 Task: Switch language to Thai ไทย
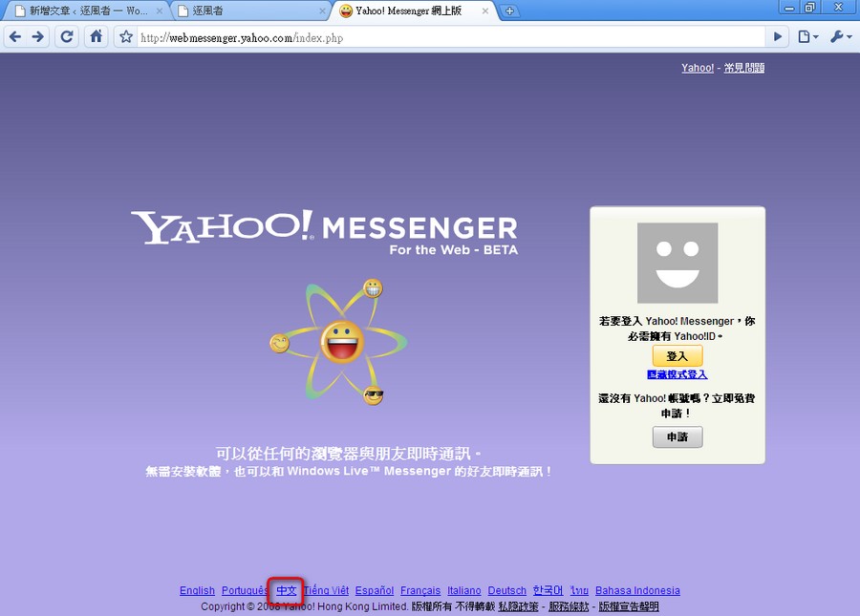point(579,590)
